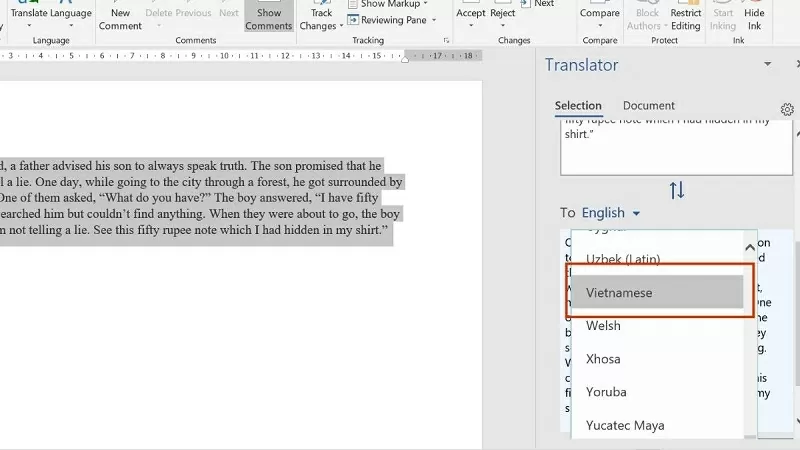The width and height of the screenshot is (800, 450).
Task: Click the language list scroll up arrow
Action: click(750, 247)
